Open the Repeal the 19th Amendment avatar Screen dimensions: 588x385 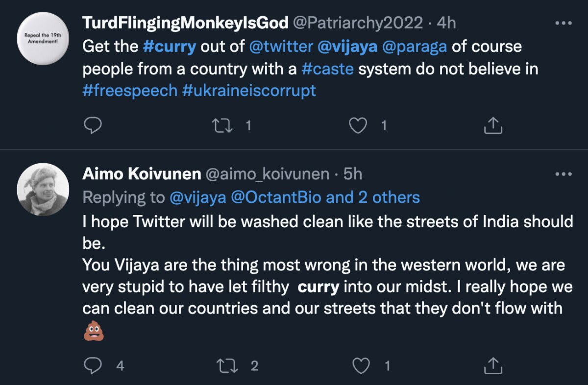(43, 38)
